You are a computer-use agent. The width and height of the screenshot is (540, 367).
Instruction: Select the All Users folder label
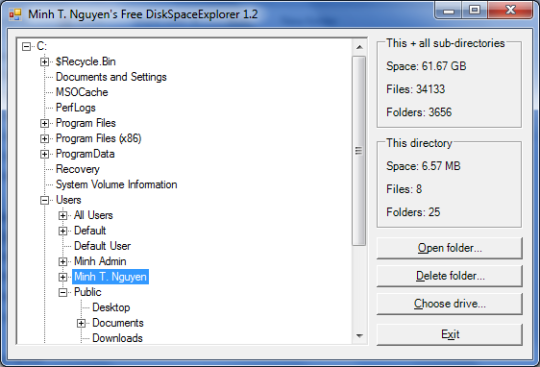93,215
